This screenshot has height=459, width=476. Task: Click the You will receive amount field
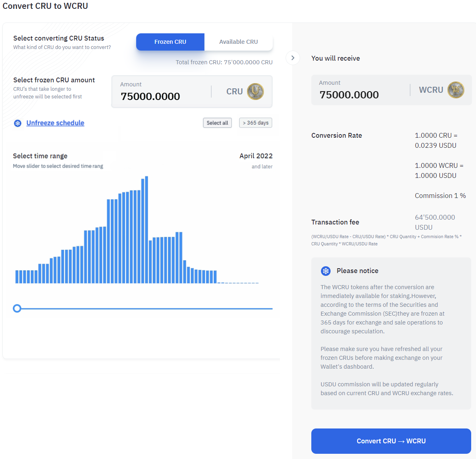point(349,95)
